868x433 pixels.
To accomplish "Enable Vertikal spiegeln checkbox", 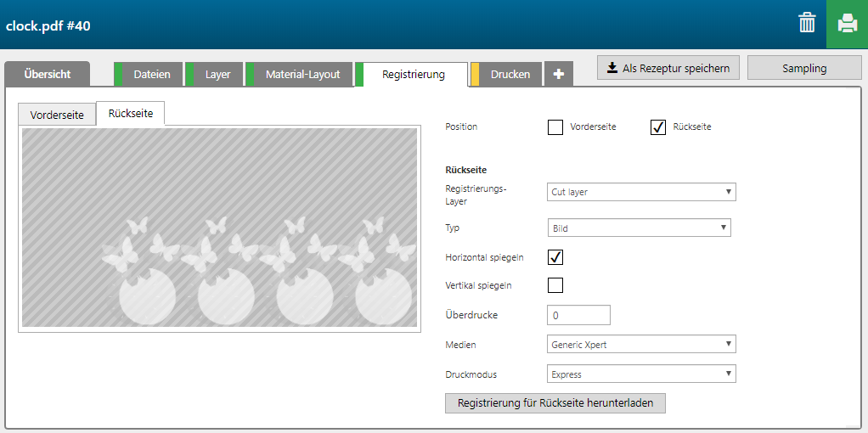I will coord(555,285).
